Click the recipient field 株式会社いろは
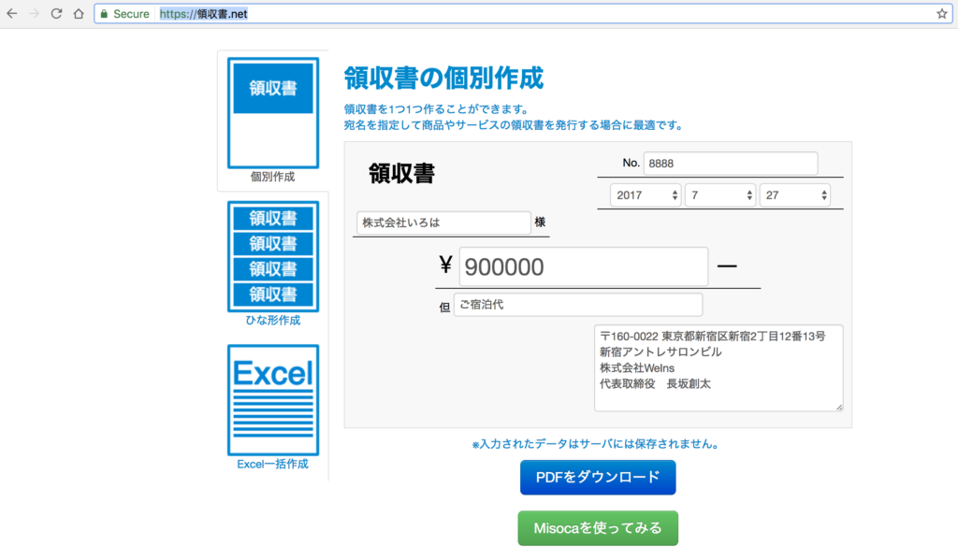Image resolution: width=958 pixels, height=560 pixels. click(x=443, y=223)
